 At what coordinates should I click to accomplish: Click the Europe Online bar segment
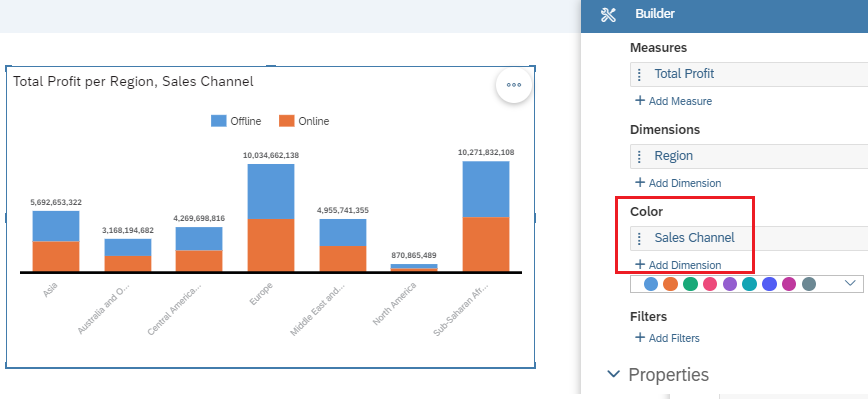(x=271, y=245)
